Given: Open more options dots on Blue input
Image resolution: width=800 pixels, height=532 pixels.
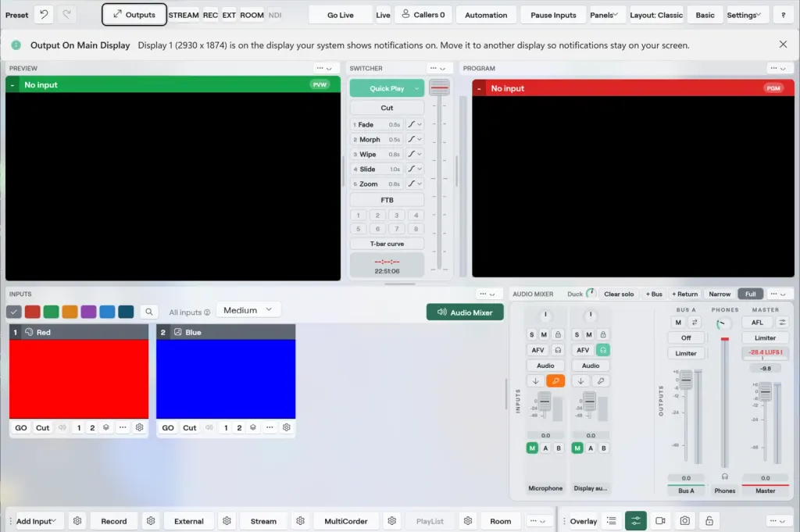Looking at the screenshot, I should (x=270, y=427).
